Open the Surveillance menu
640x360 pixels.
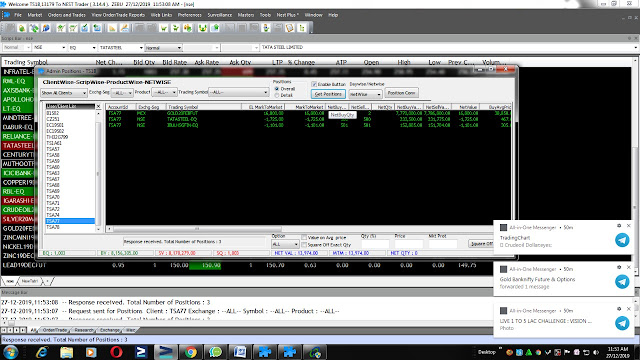click(x=220, y=15)
